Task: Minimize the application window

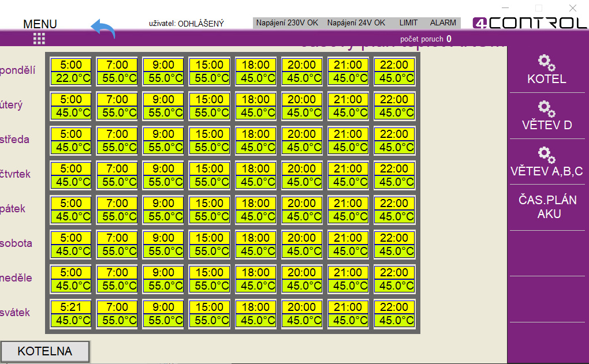Action: [505, 8]
